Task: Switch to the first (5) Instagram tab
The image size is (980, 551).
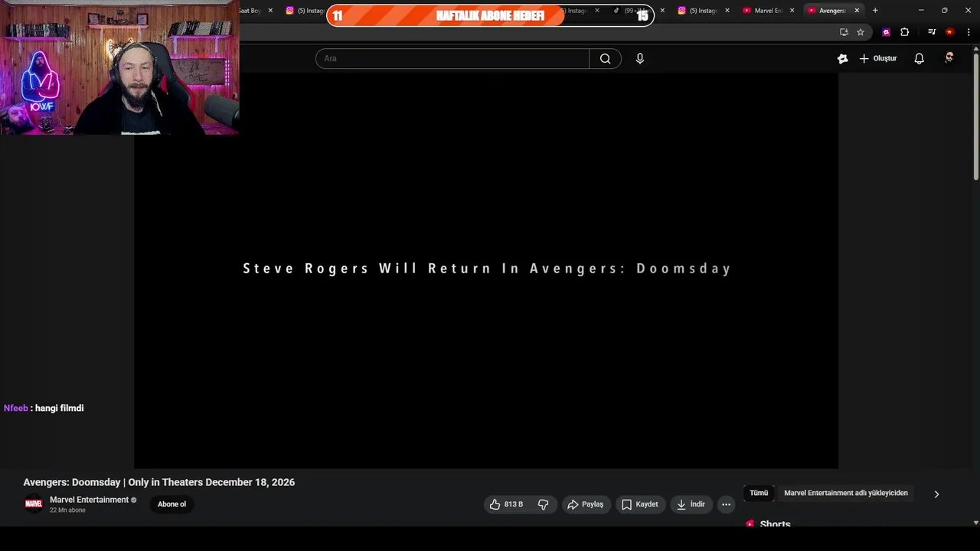Action: (305, 11)
